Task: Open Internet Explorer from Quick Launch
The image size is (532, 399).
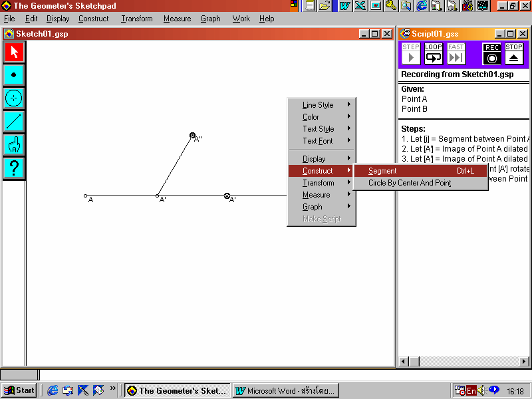Action: 53,390
